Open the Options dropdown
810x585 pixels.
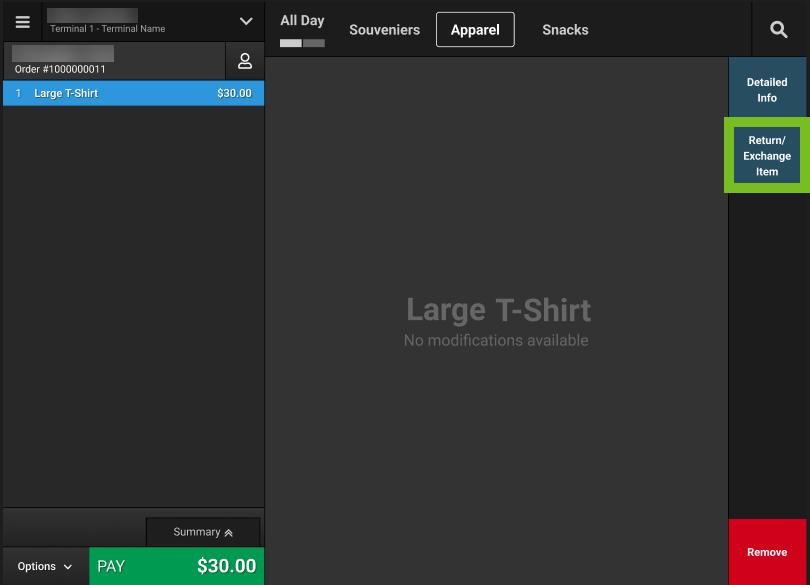click(x=44, y=566)
